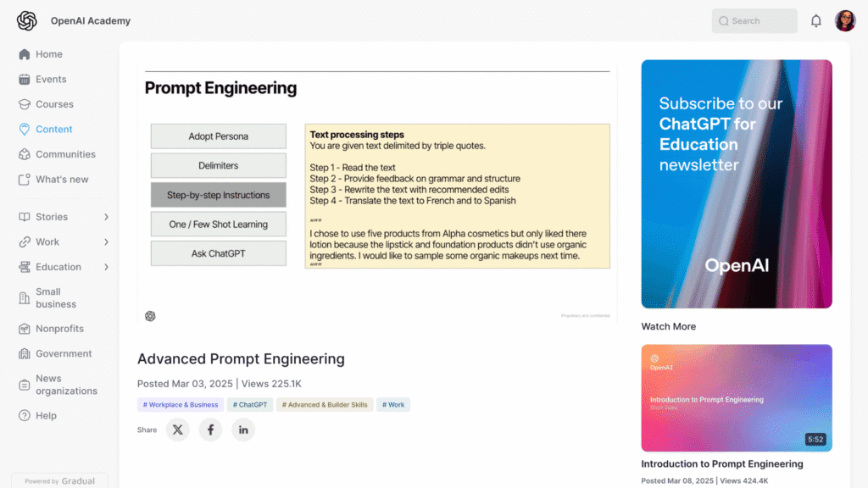Open Small business section
Screen dimensions: 868x488
56,297
